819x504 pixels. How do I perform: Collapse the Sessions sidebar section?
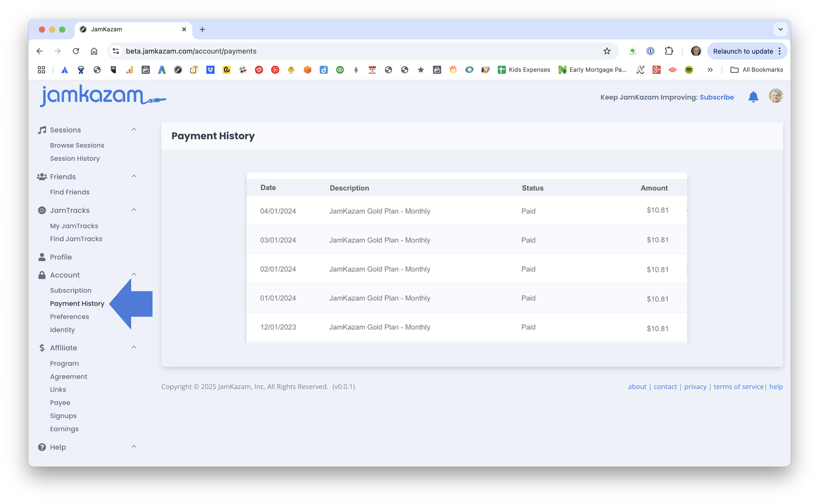tap(134, 129)
